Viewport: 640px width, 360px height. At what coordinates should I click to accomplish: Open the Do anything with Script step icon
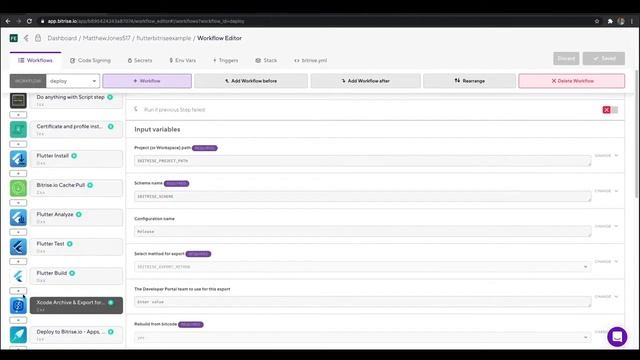coord(18,100)
